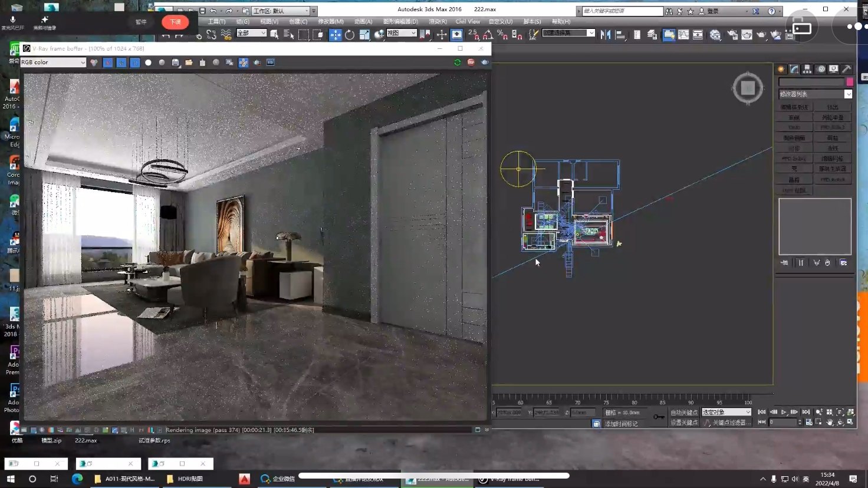Open the 组(G) menu
The height and width of the screenshot is (488, 868).
coord(243,21)
